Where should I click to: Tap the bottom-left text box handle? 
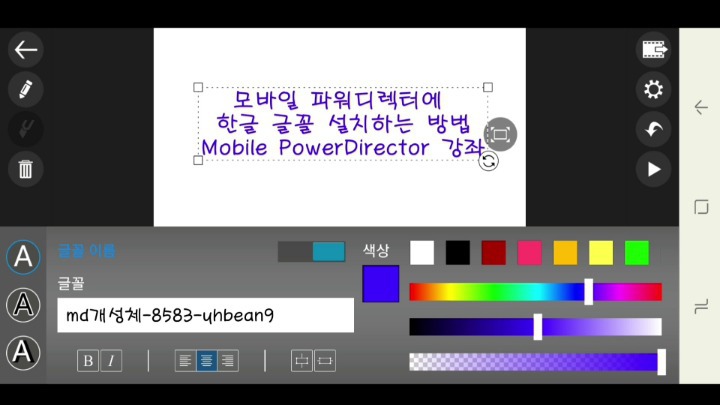point(198,160)
